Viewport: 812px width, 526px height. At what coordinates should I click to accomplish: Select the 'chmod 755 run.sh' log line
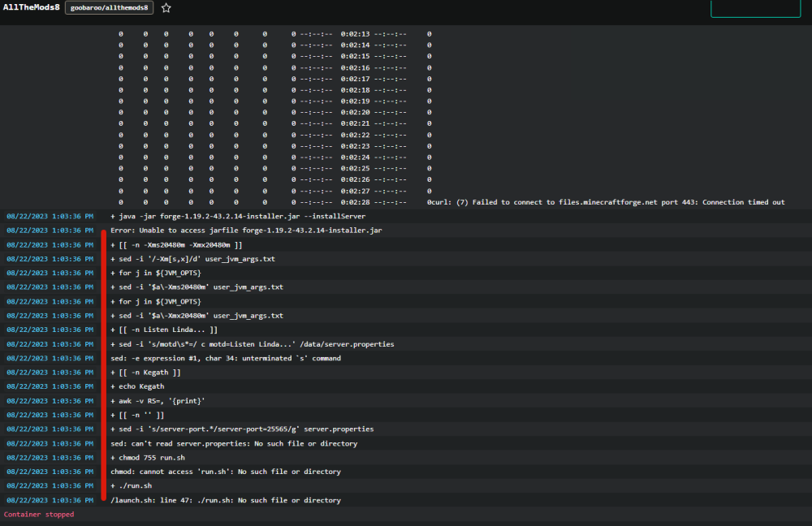point(148,458)
